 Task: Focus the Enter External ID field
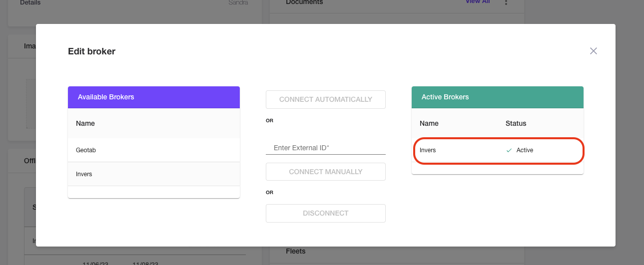(326, 148)
